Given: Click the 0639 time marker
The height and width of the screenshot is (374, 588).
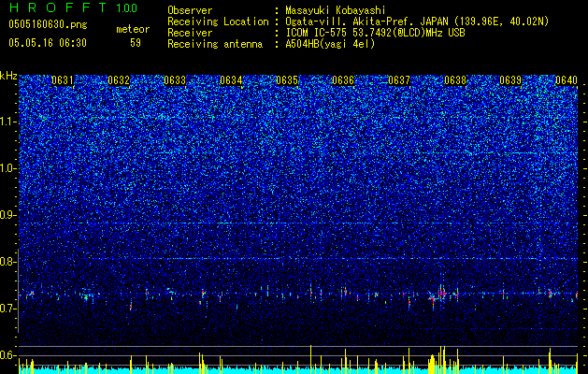Looking at the screenshot, I should (x=510, y=80).
